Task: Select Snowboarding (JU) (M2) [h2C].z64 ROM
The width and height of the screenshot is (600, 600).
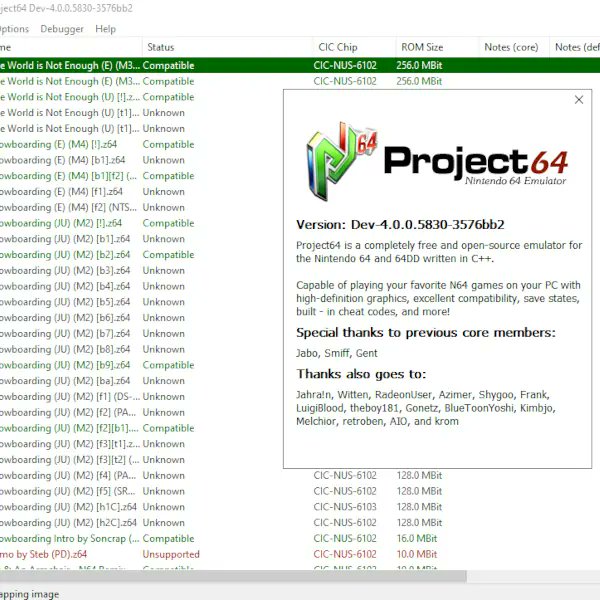Action: pos(68,523)
